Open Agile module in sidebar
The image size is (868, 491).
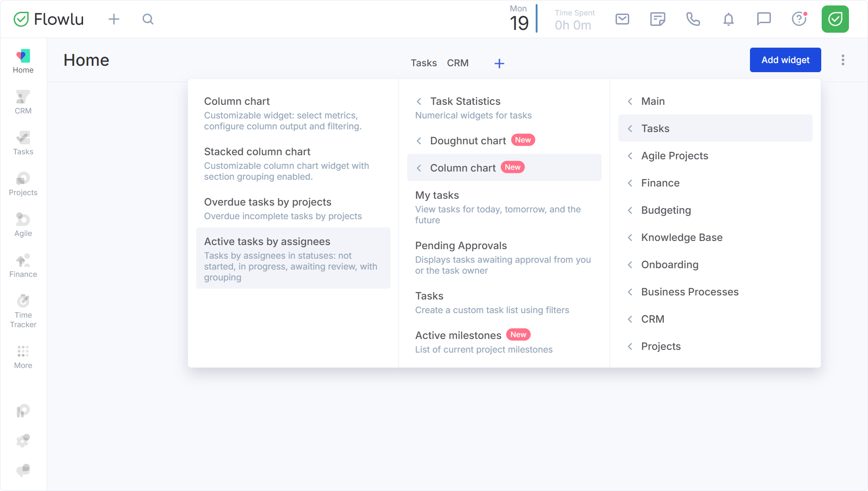23,225
